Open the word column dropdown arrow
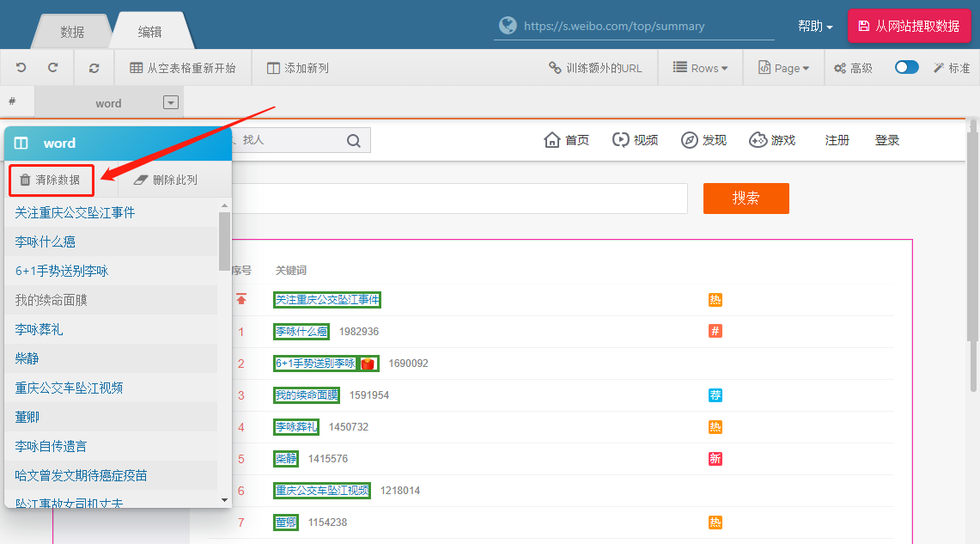The image size is (980, 544). (x=171, y=103)
